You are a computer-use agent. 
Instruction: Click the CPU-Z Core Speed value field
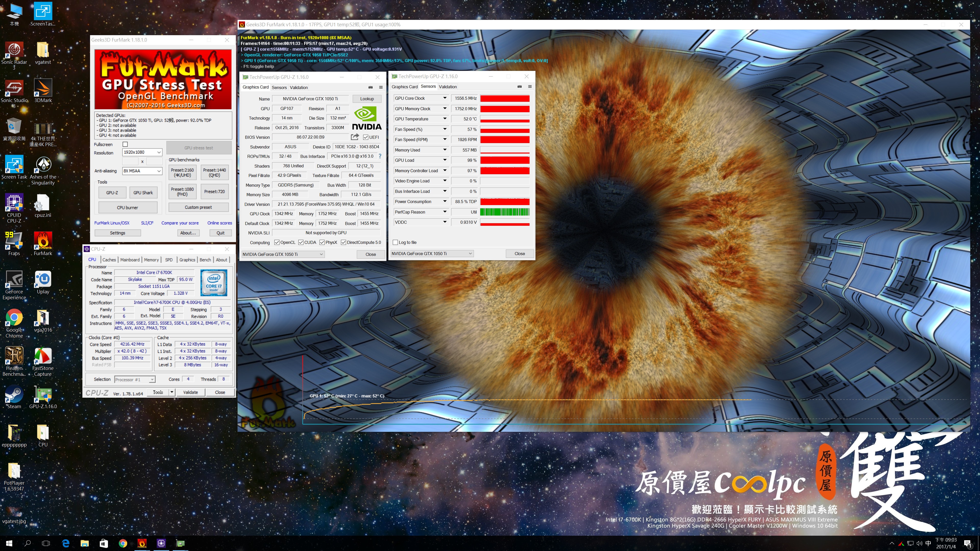pyautogui.click(x=132, y=344)
